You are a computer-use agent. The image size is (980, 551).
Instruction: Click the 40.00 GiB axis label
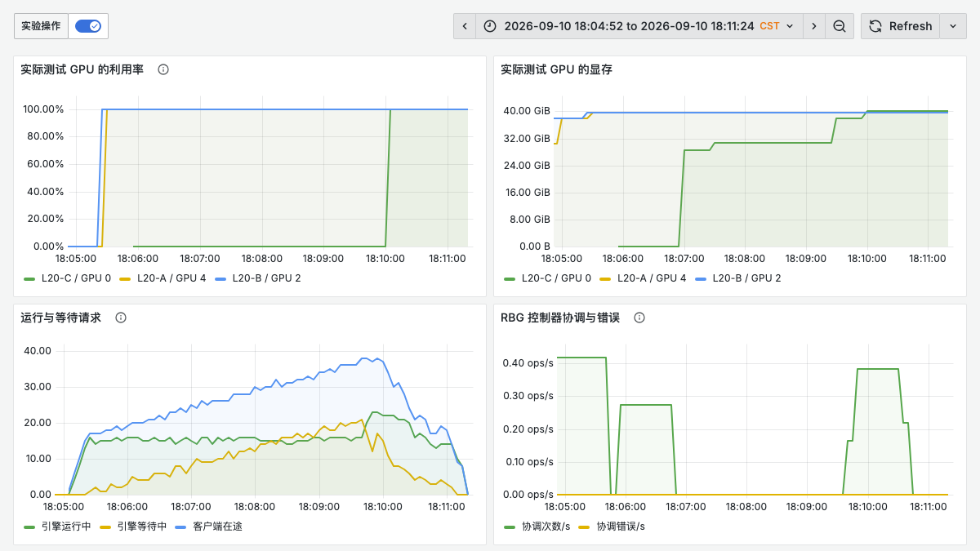pyautogui.click(x=527, y=111)
